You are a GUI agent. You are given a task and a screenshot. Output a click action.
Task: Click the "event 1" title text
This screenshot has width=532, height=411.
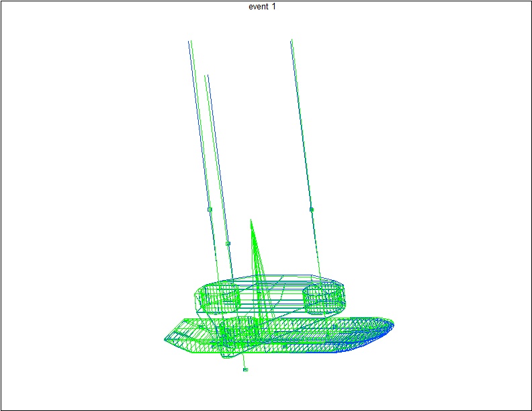tap(262, 7)
